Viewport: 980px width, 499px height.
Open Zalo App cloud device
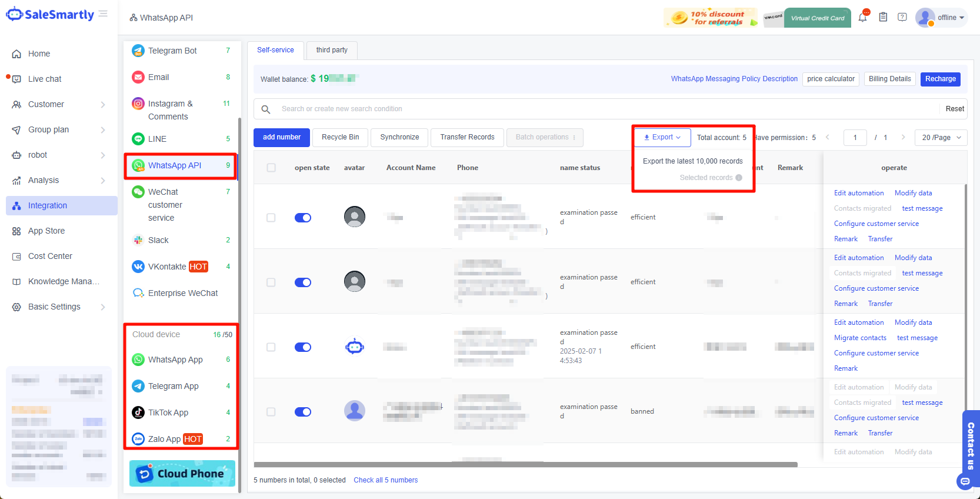point(181,439)
